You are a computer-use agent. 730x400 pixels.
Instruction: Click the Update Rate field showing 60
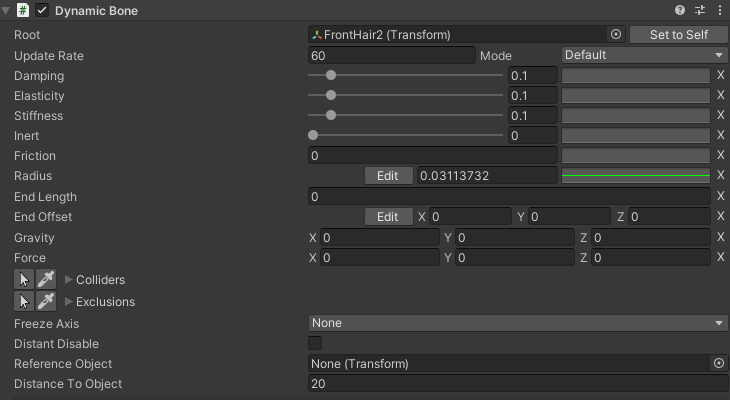392,55
